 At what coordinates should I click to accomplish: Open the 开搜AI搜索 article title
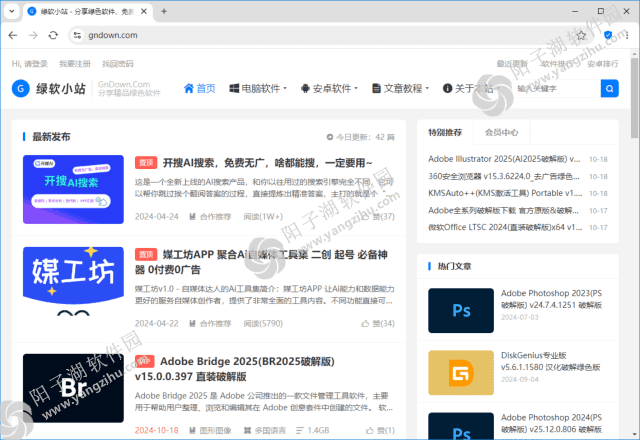[267, 163]
